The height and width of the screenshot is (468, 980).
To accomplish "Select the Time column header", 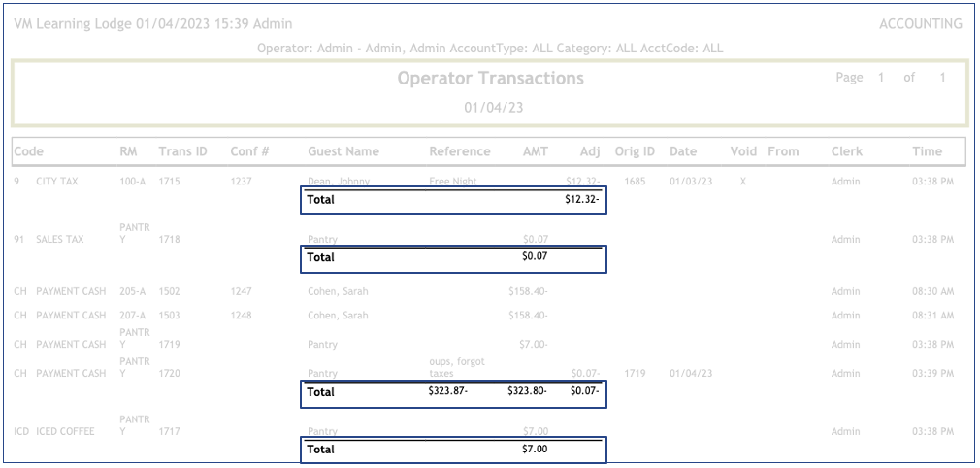I will [x=927, y=151].
